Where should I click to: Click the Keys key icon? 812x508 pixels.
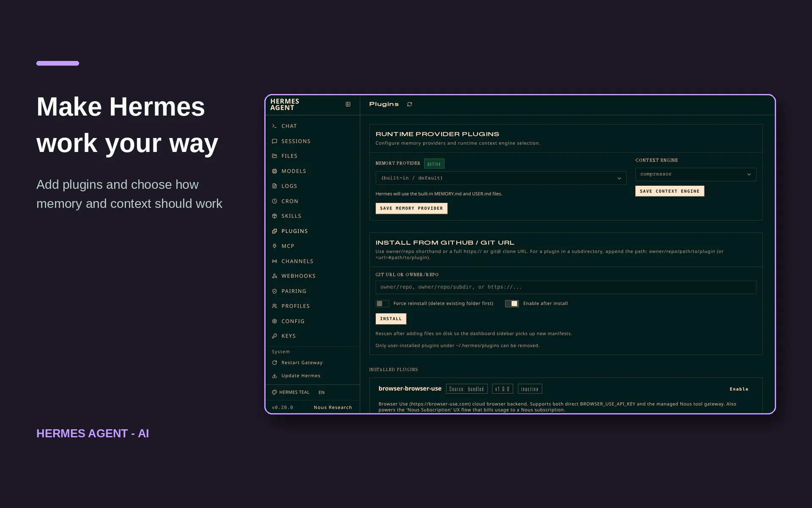click(x=274, y=336)
